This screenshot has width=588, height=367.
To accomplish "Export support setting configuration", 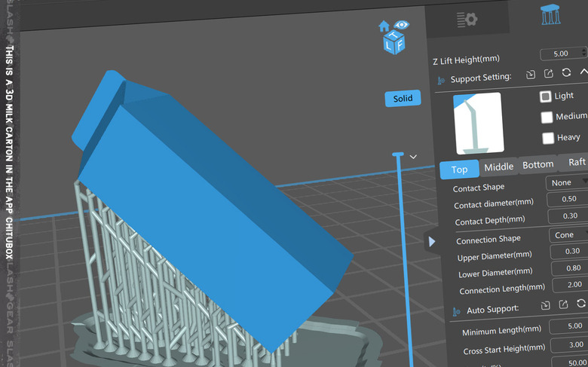I will click(x=548, y=74).
